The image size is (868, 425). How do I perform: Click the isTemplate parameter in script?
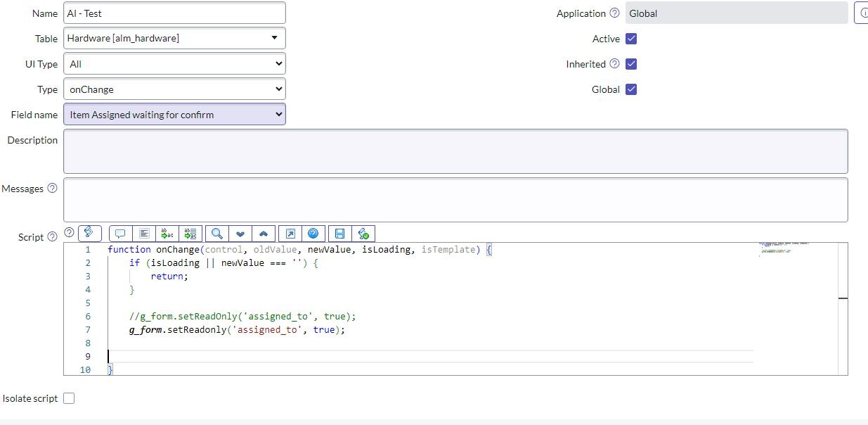[x=448, y=250]
